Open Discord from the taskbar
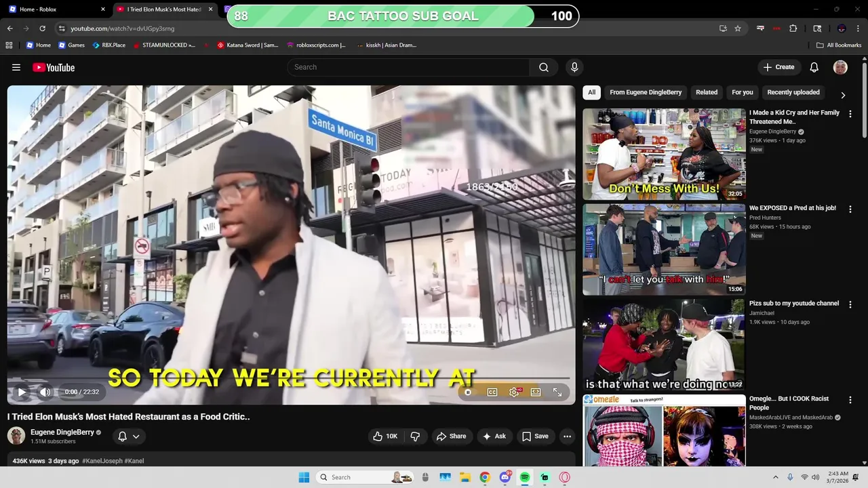This screenshot has height=488, width=868. click(505, 477)
